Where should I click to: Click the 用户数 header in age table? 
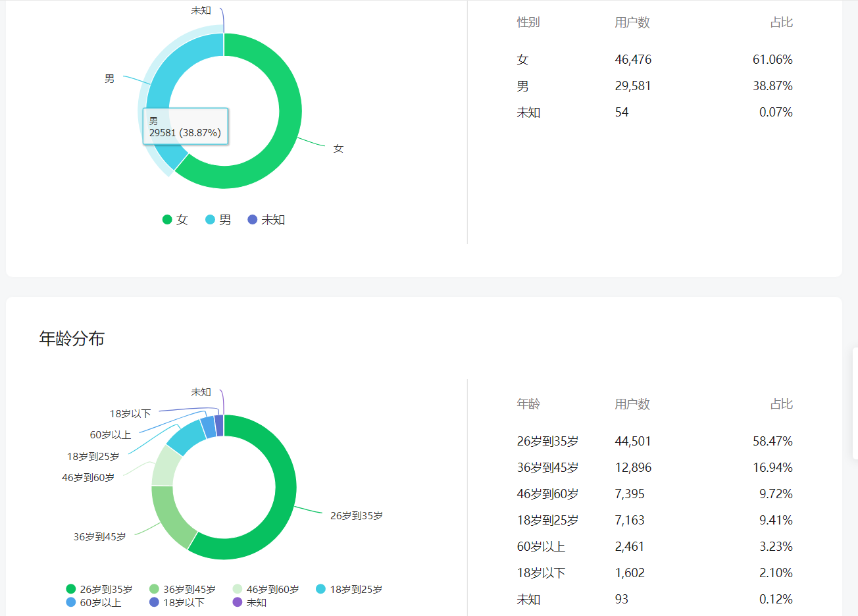(632, 404)
